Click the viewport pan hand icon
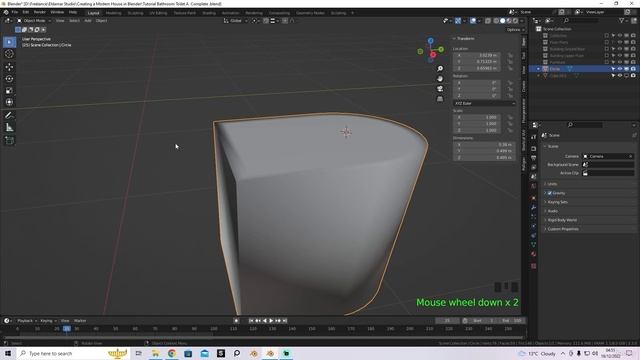Viewport: 640px width, 360px height. coord(440,78)
